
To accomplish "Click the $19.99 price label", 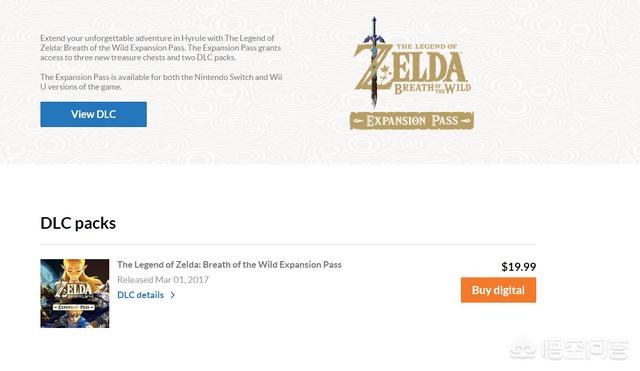I will tap(519, 267).
